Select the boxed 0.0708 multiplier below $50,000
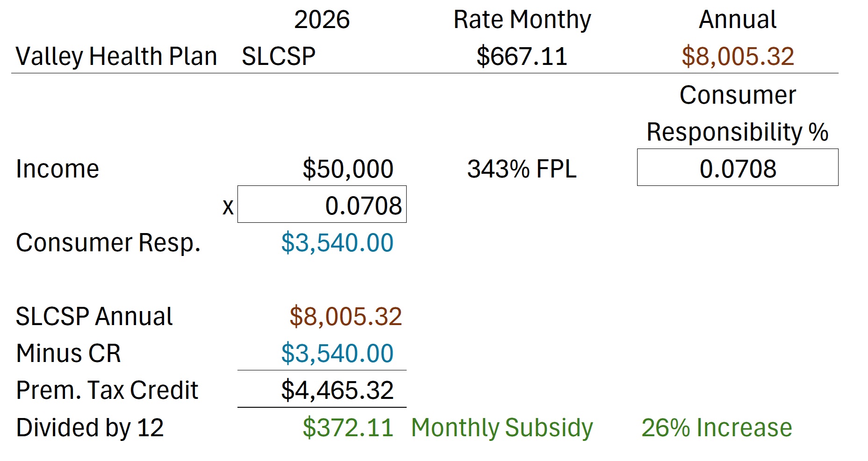The image size is (868, 461). click(322, 205)
